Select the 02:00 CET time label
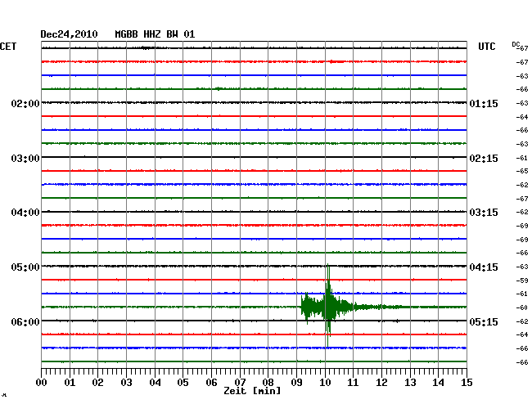The height and width of the screenshot is (404, 532). [x=25, y=103]
